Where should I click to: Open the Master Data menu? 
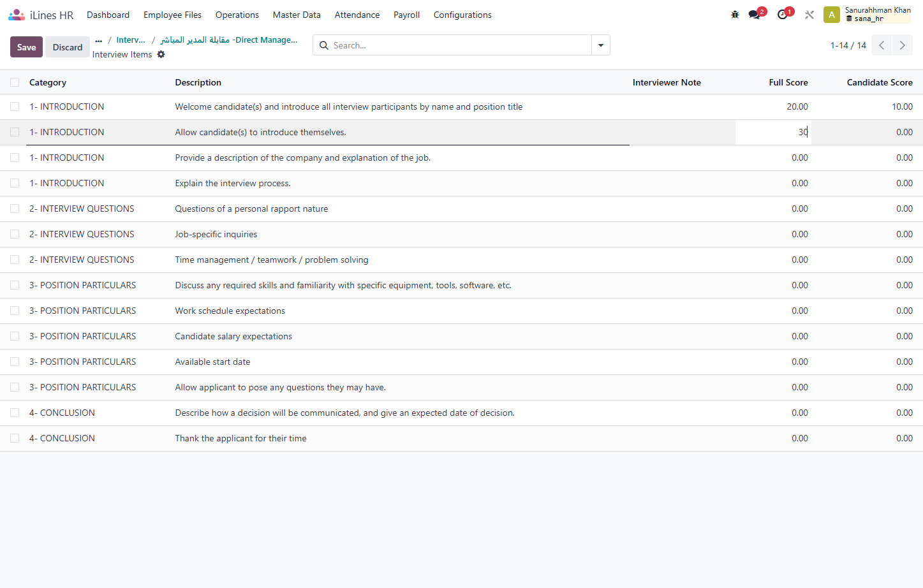click(297, 15)
